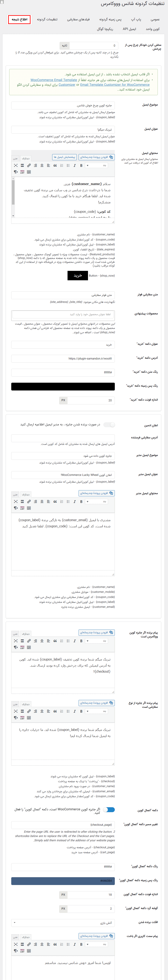Toggle bold in WooCommerce coupon winner message editor
Screen dimensions: 168x980
point(81,641)
